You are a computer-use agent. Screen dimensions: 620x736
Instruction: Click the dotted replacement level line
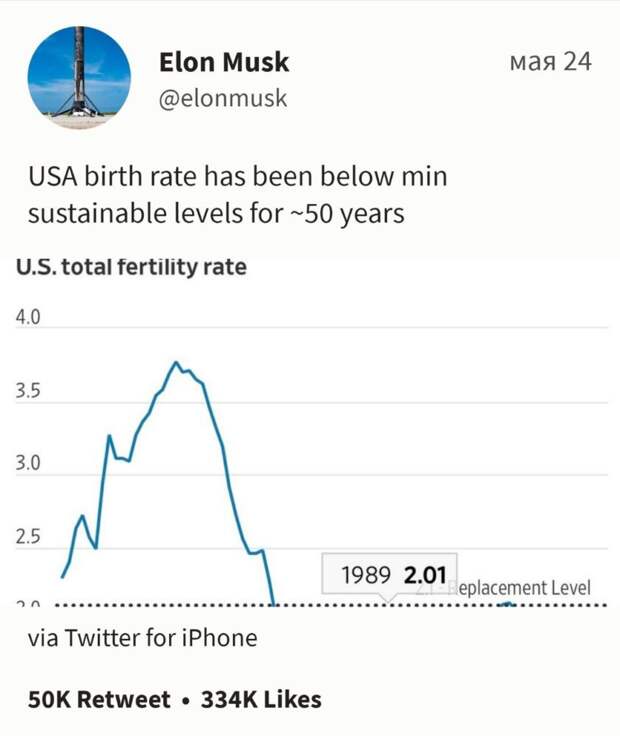(x=331, y=605)
